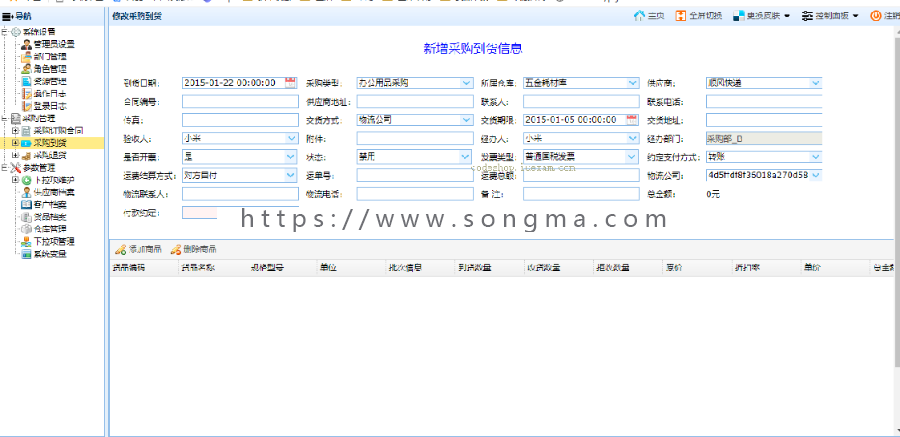Image resolution: width=900 pixels, height=437 pixels.
Task: Collapse the 参数管理 tree group
Action: coord(5,168)
